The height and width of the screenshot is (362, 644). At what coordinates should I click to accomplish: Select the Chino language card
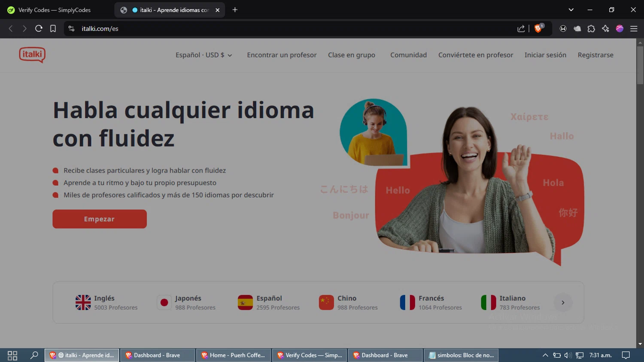pos(348,303)
